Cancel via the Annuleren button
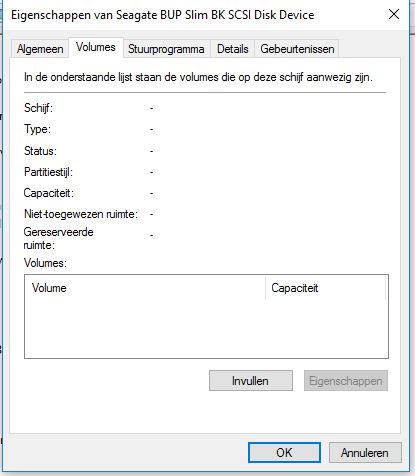415x476 pixels. point(365,452)
